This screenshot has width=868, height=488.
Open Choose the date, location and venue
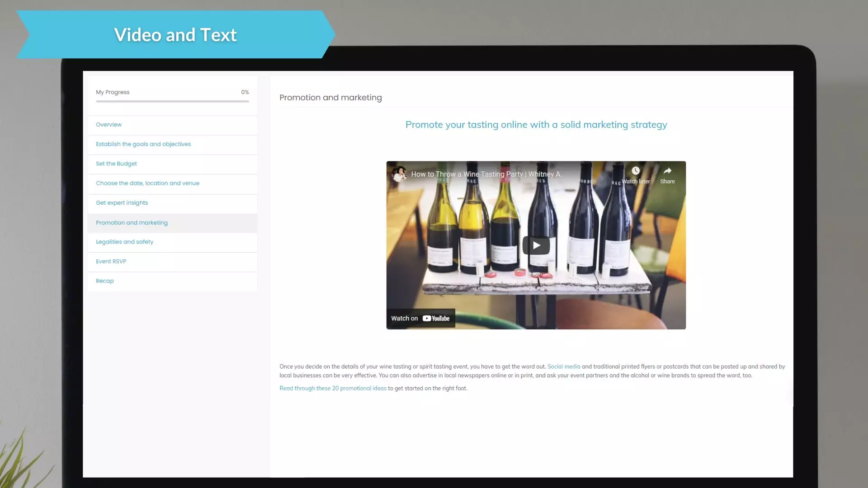coord(172,183)
